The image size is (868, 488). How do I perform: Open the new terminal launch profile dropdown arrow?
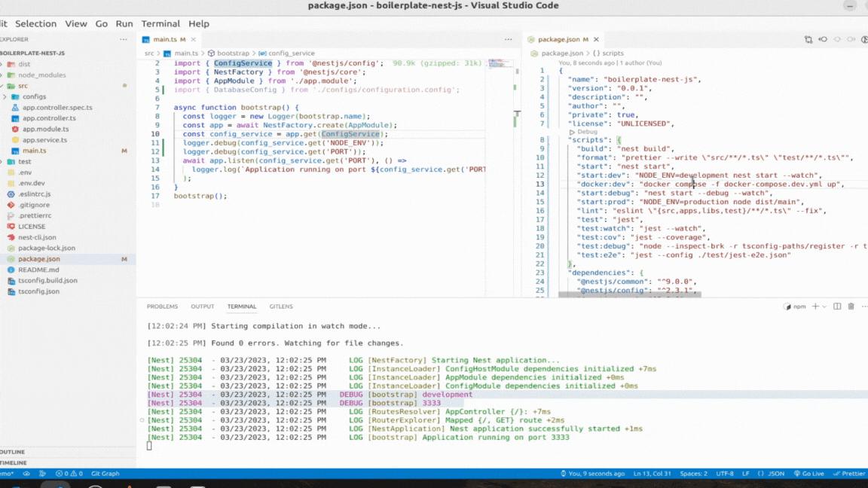point(826,307)
